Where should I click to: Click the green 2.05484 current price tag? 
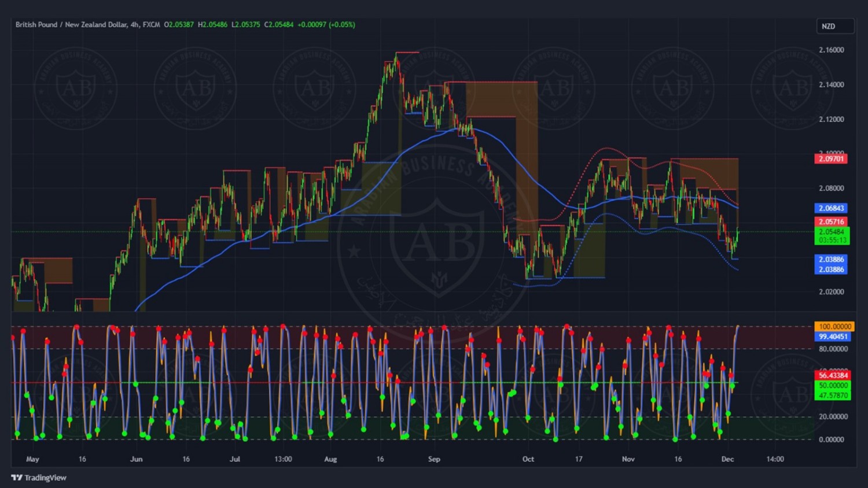832,232
